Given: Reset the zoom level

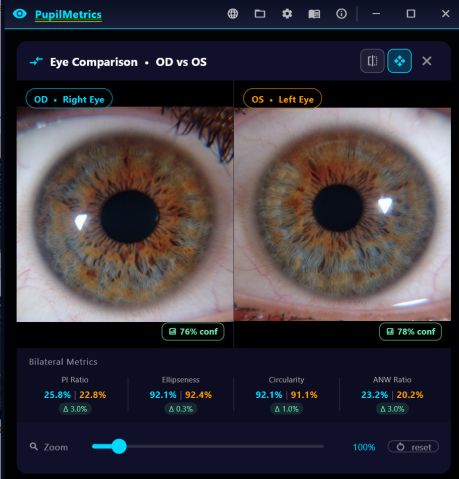Looking at the screenshot, I should [x=413, y=447].
